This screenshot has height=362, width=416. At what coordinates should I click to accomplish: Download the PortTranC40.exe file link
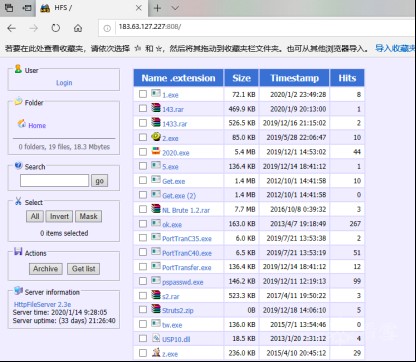coord(187,253)
